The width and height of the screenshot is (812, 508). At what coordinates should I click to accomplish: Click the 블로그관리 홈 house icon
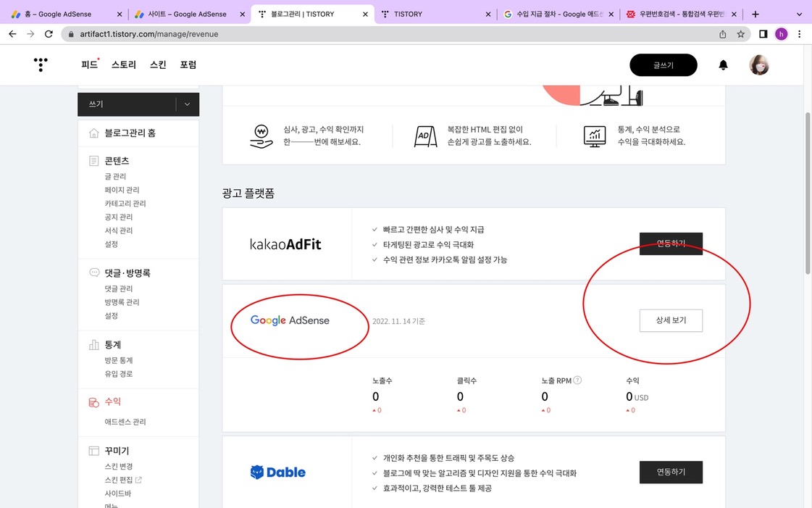coord(93,133)
